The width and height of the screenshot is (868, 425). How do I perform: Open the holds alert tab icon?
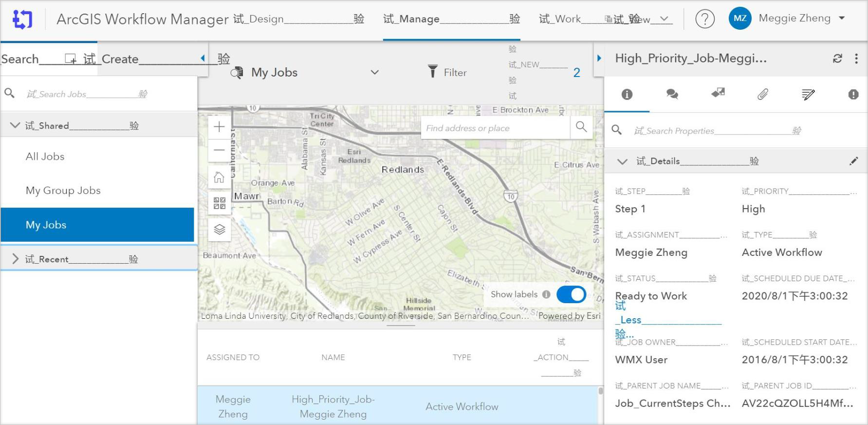click(853, 95)
